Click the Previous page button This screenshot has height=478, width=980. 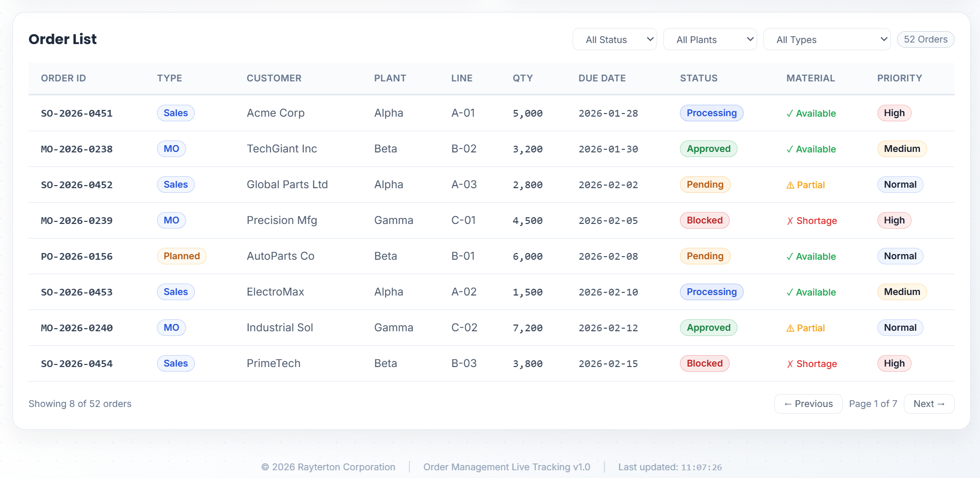click(808, 404)
